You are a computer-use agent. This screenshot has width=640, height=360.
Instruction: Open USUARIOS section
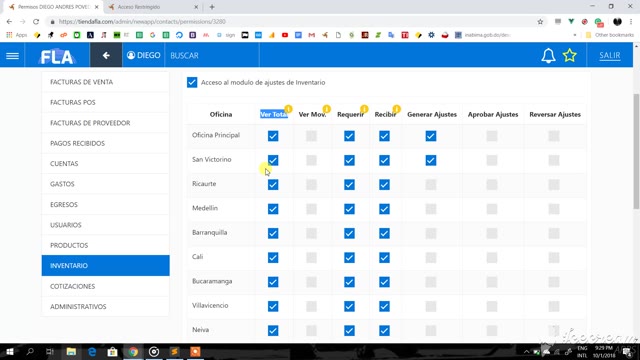point(105,225)
